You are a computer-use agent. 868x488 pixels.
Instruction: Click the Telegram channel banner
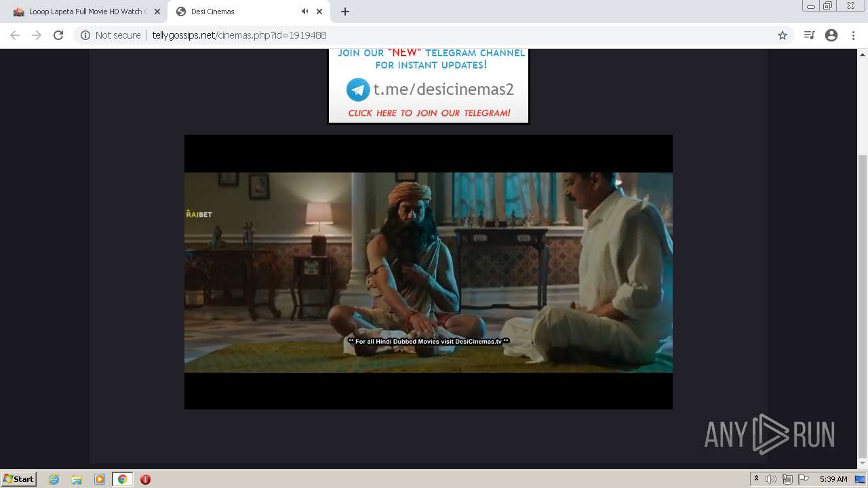[x=429, y=85]
